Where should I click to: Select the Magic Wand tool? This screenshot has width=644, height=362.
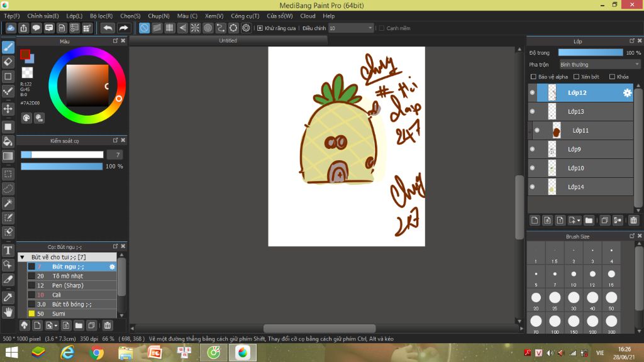[8, 203]
